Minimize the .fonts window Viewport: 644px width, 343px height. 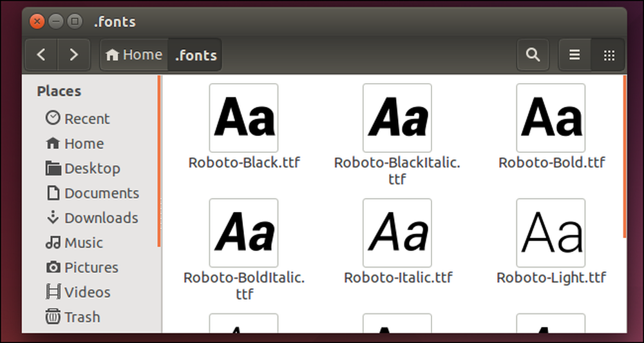[x=55, y=21]
